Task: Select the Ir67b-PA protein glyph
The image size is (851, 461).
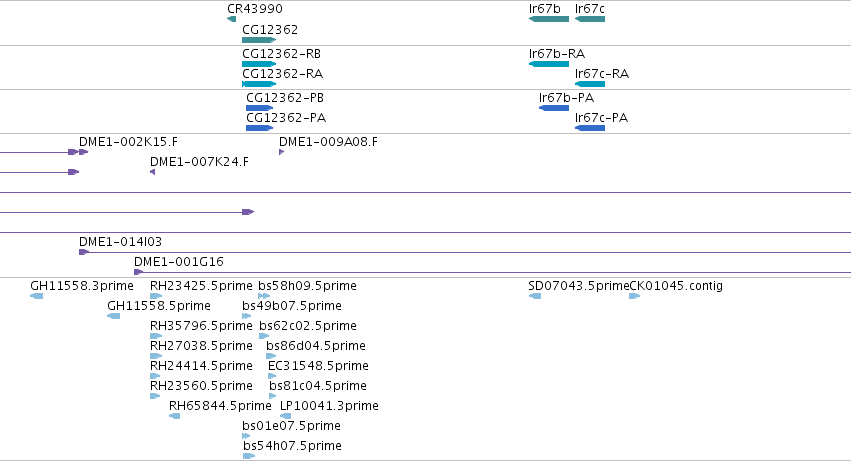Action: tap(554, 108)
